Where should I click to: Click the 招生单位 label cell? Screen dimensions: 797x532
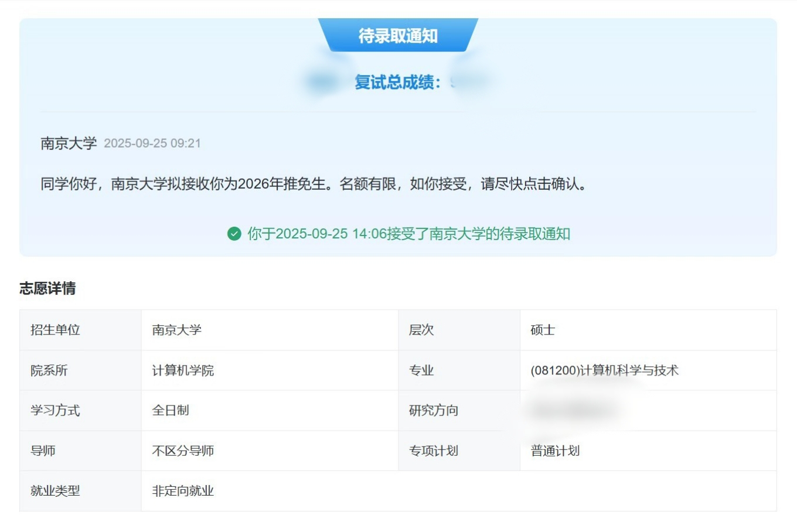pyautogui.click(x=80, y=330)
